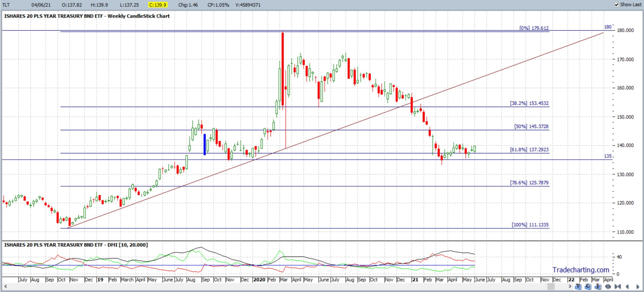Screen dimensions: 644x292
Task: Click the 2020 year label on time axis
Action: [x=259, y=280]
